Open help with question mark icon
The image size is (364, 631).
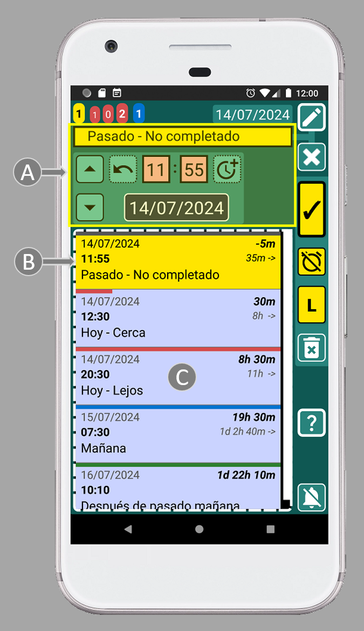click(x=312, y=422)
